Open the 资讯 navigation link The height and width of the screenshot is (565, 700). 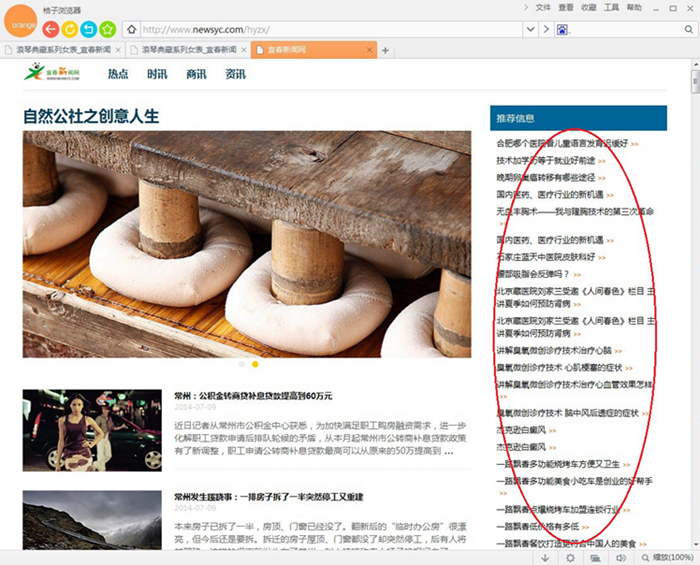click(x=235, y=74)
